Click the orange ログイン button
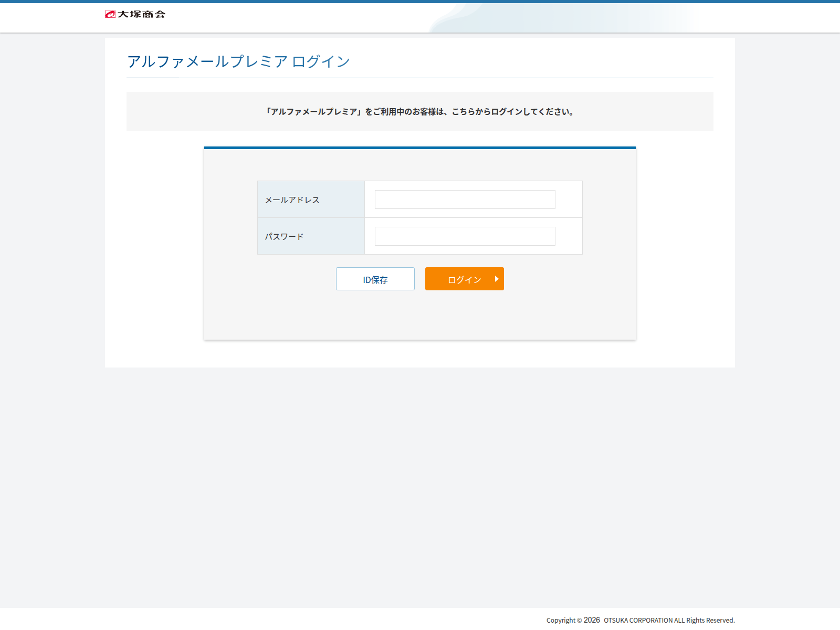 click(465, 279)
